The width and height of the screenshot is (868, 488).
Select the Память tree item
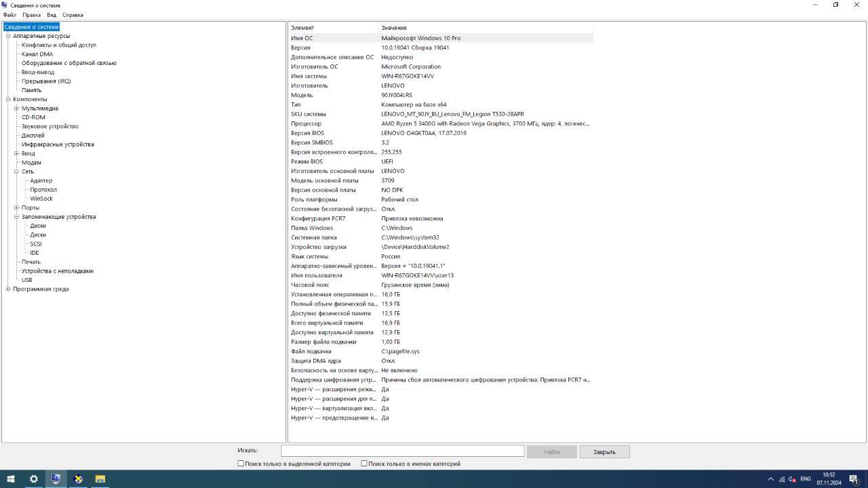coord(31,90)
